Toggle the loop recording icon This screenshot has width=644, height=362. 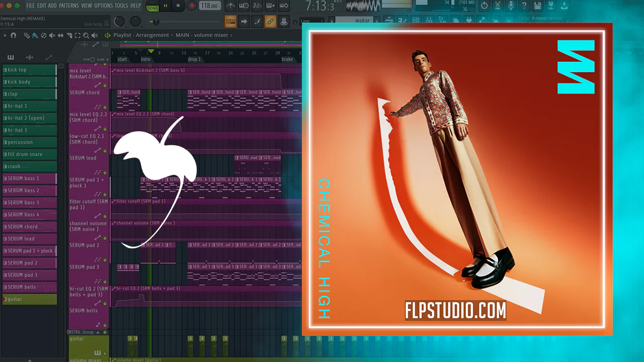[x=283, y=6]
